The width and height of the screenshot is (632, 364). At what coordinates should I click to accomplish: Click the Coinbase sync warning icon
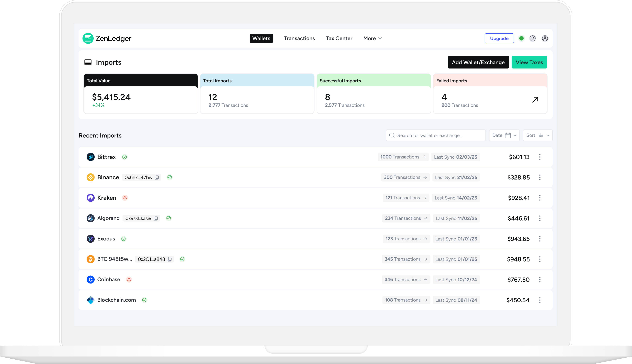129,279
